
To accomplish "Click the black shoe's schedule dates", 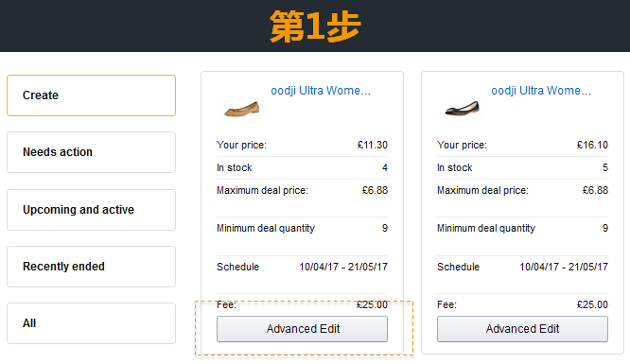I will click(x=564, y=267).
